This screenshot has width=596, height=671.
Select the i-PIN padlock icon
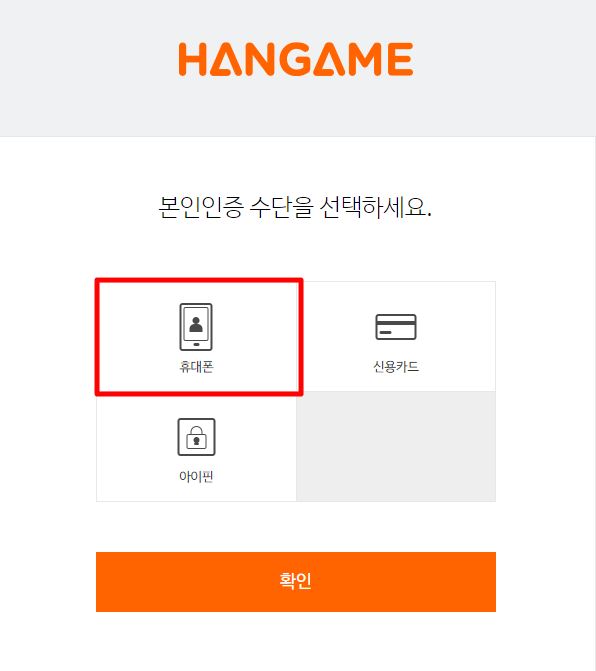tap(196, 437)
